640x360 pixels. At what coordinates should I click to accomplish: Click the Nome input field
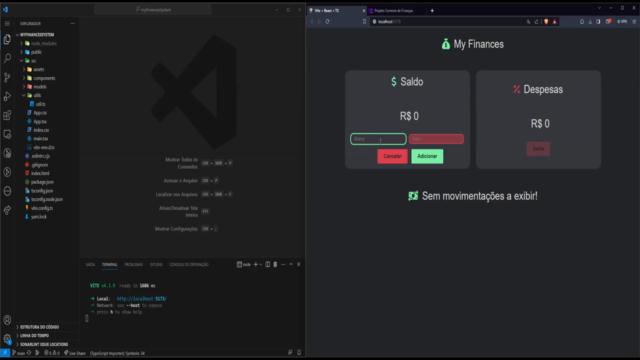click(x=378, y=139)
